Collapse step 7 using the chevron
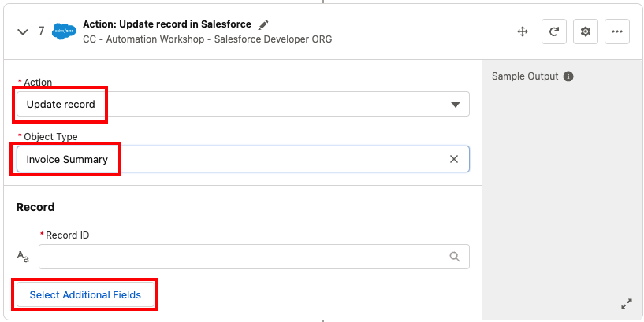Image resolution: width=644 pixels, height=322 pixels. [23, 31]
